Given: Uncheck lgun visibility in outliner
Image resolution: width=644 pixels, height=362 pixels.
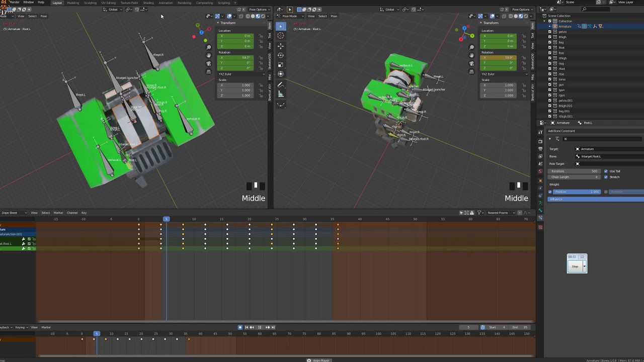Looking at the screenshot, I should point(550,90).
